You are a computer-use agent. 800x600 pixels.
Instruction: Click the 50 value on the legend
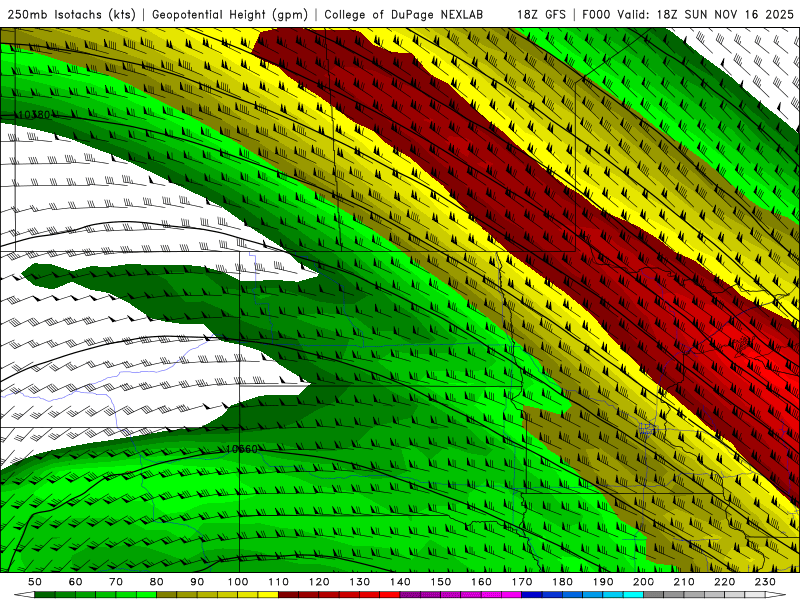coord(35,582)
